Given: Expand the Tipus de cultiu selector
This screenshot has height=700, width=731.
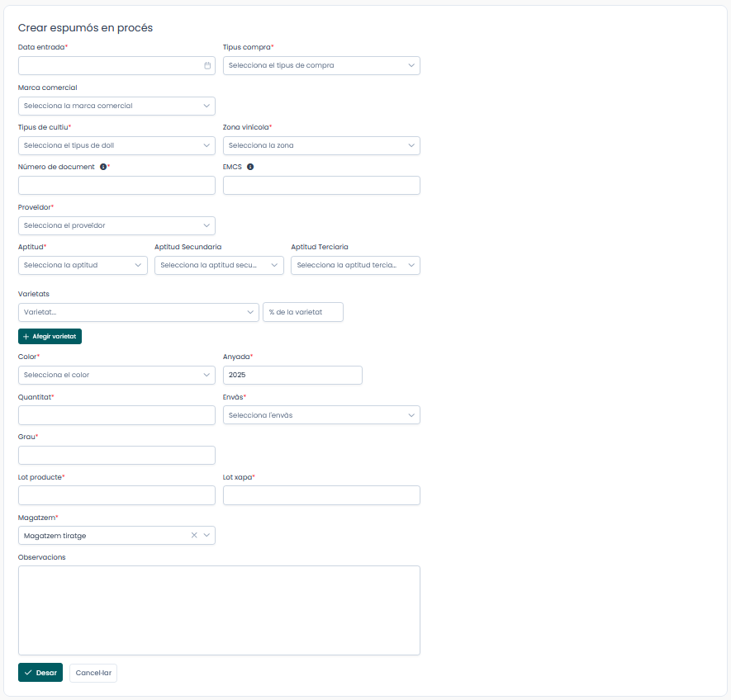Looking at the screenshot, I should point(116,145).
